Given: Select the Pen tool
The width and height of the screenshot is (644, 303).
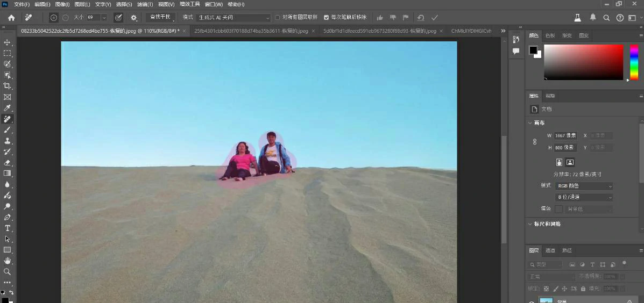Looking at the screenshot, I should click(7, 217).
